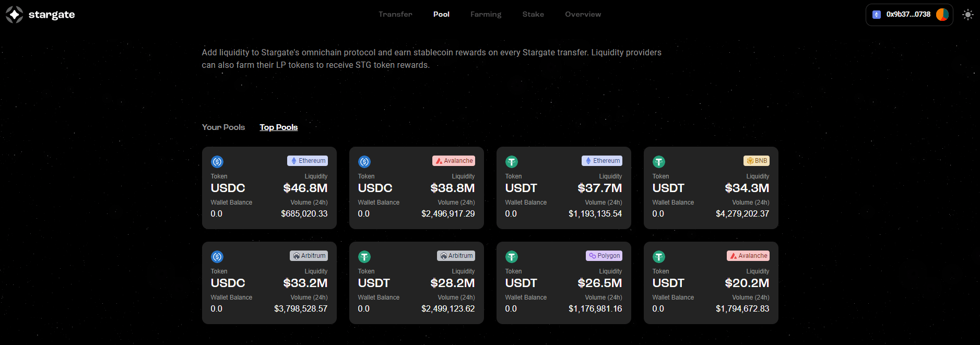Select the Pool navigation tab
Viewport: 980px width, 345px height.
pyautogui.click(x=441, y=15)
